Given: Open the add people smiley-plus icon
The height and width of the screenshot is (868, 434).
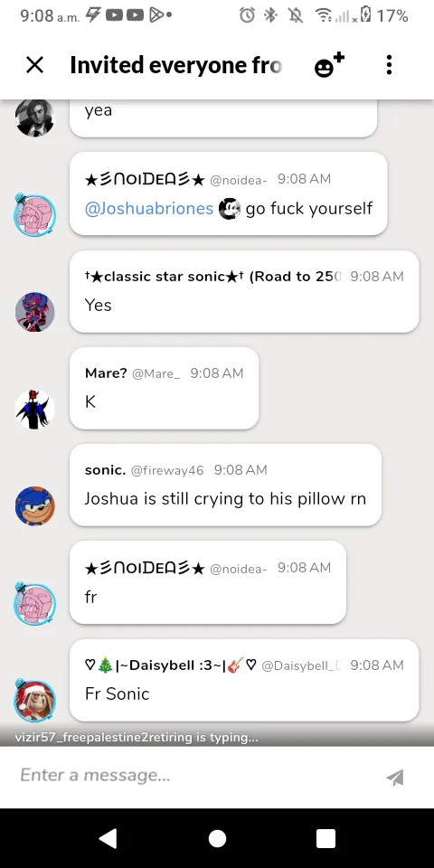Looking at the screenshot, I should (329, 65).
